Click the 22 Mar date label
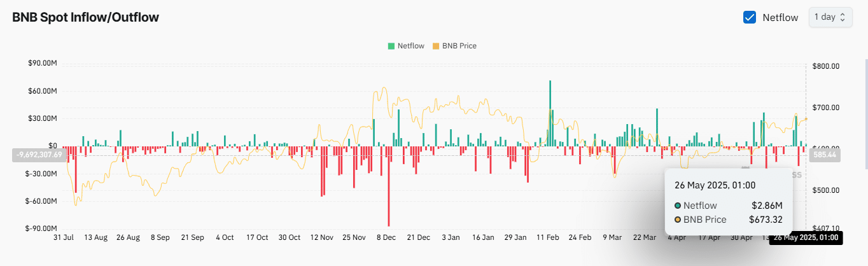Viewport: 868px width, 266px height. tap(645, 237)
